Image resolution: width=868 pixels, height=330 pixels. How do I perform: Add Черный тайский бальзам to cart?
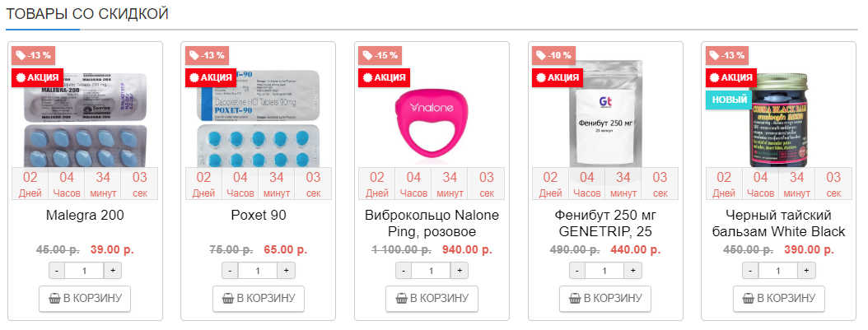779,298
